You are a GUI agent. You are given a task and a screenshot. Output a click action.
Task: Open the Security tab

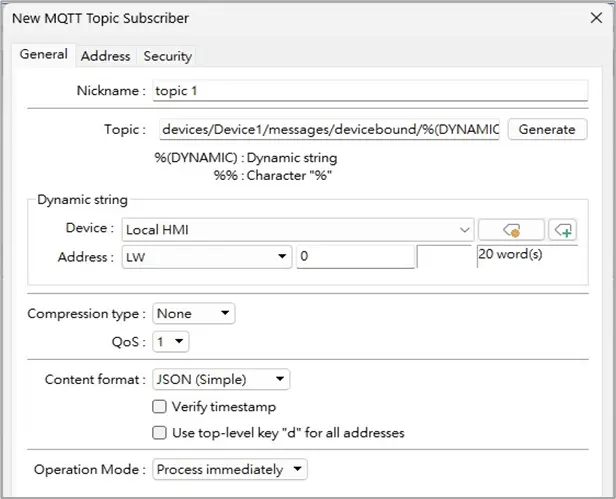click(x=168, y=56)
